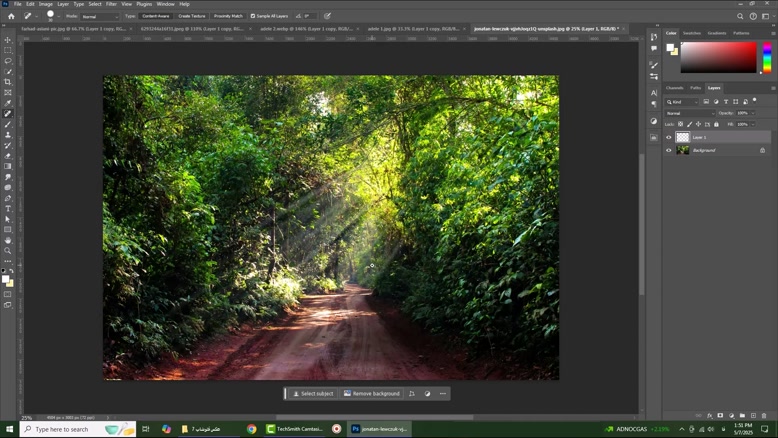Toggle the Sample All Layers checkbox

point(253,16)
